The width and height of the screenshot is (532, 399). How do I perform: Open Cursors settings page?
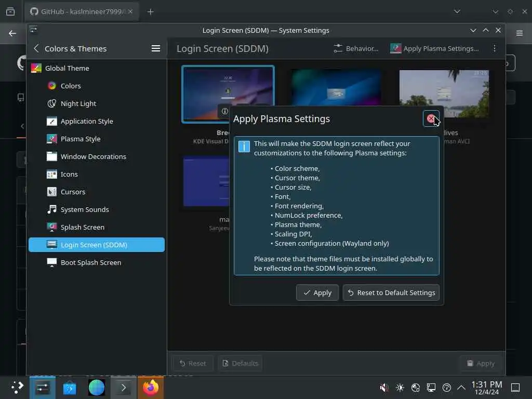pyautogui.click(x=97, y=192)
